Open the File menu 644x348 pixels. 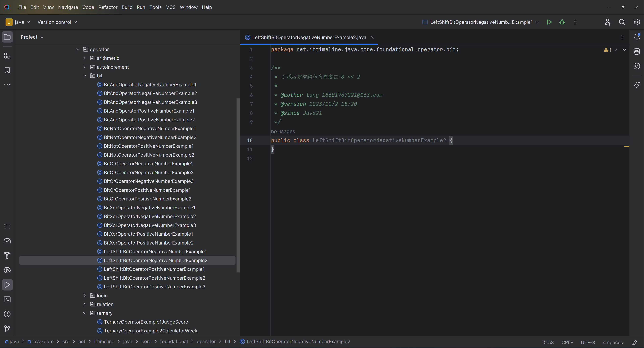pos(22,7)
